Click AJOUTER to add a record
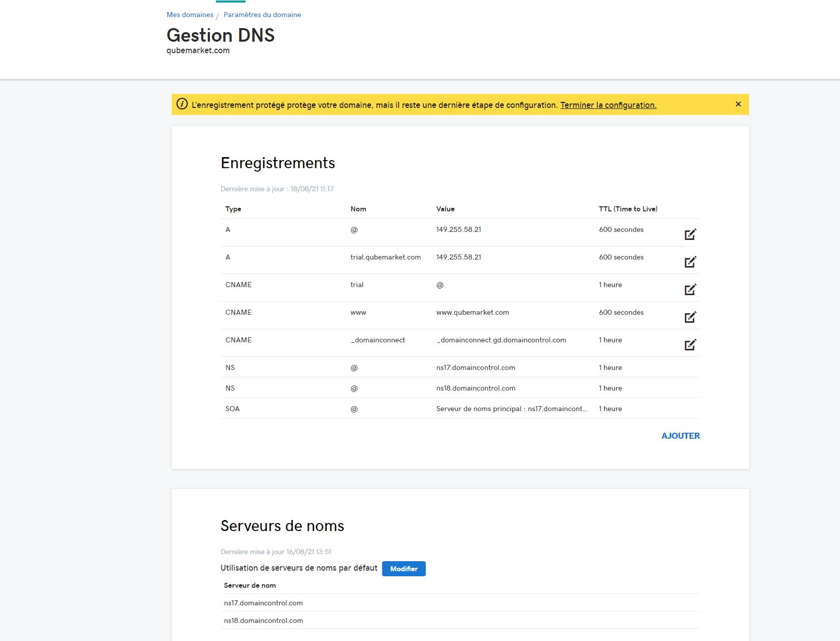Image resolution: width=840 pixels, height=641 pixels. click(680, 436)
